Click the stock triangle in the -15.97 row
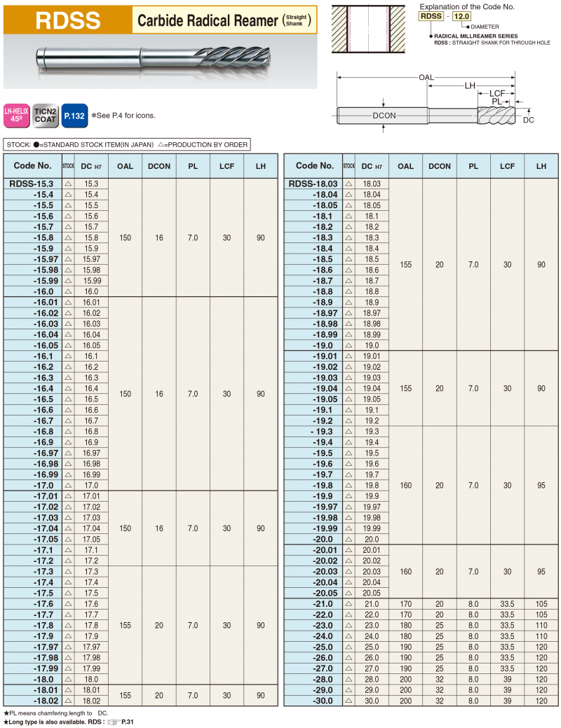Viewport: 561px width, 728px height. pyautogui.click(x=68, y=259)
